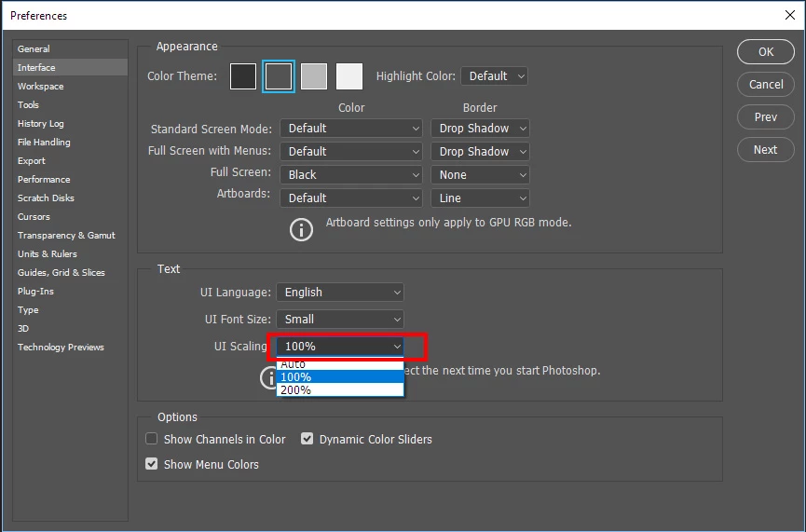
Task: Select the lightest color theme swatch
Action: click(349, 76)
